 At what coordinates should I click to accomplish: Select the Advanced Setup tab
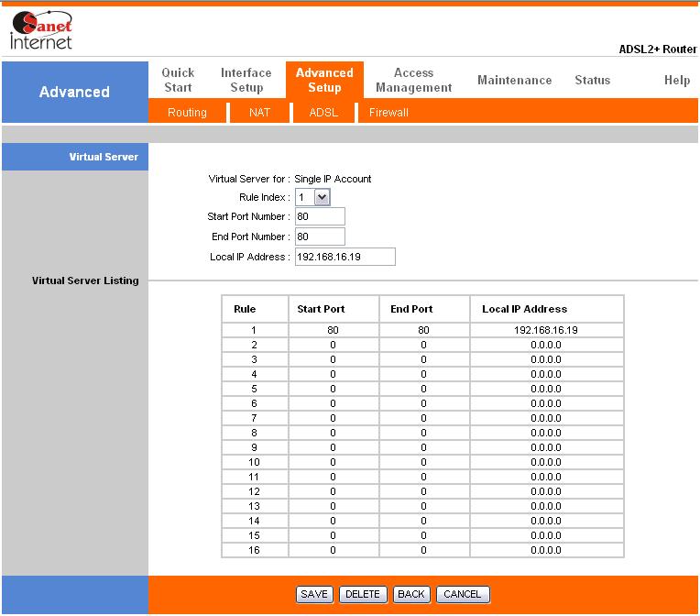pos(324,80)
